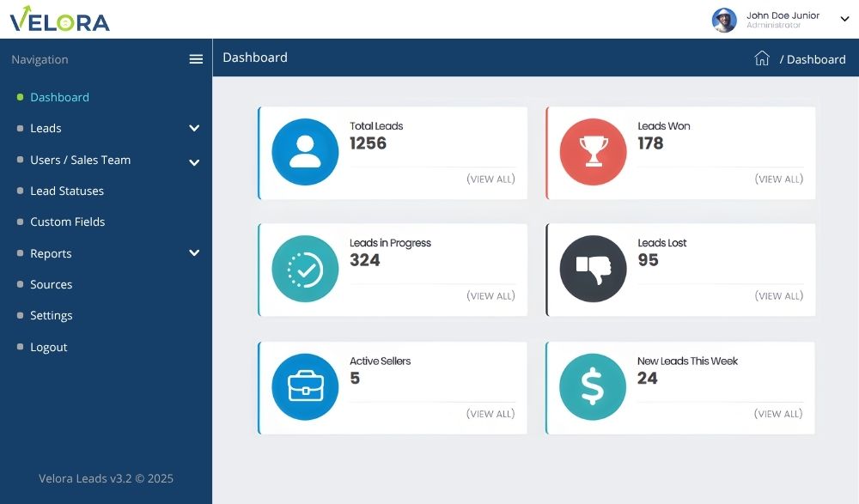Open Lead Statuses in the sidebar

[67, 191]
